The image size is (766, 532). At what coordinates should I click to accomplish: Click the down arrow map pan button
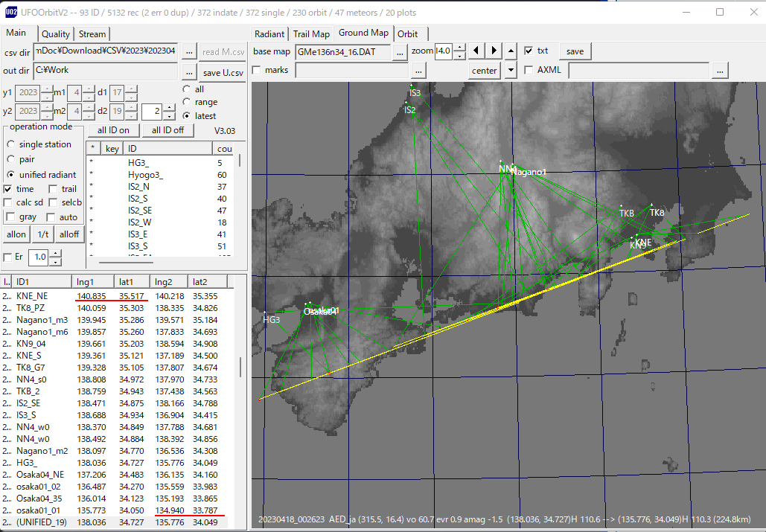click(x=511, y=70)
